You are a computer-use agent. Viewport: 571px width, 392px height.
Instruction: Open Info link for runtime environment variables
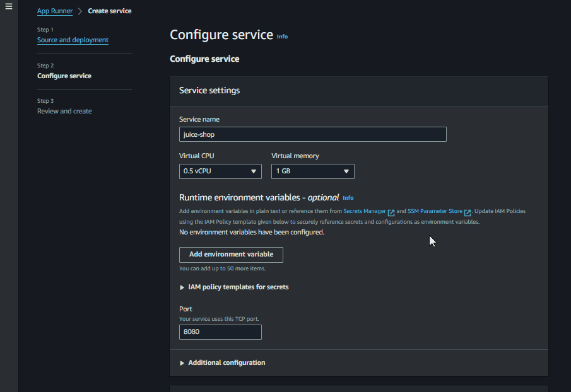[348, 198]
